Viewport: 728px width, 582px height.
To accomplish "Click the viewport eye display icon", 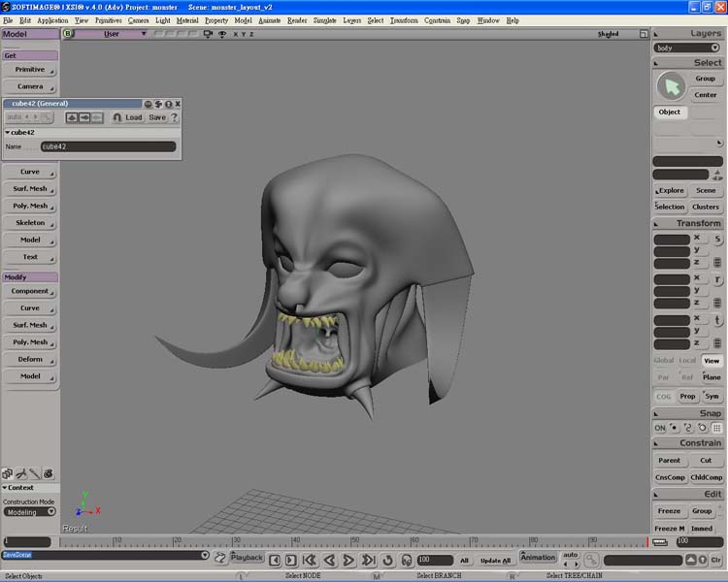I will 222,34.
